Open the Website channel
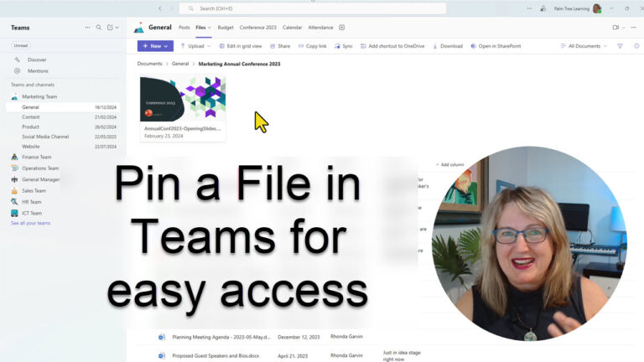Image resolution: width=644 pixels, height=362 pixels. coord(31,147)
